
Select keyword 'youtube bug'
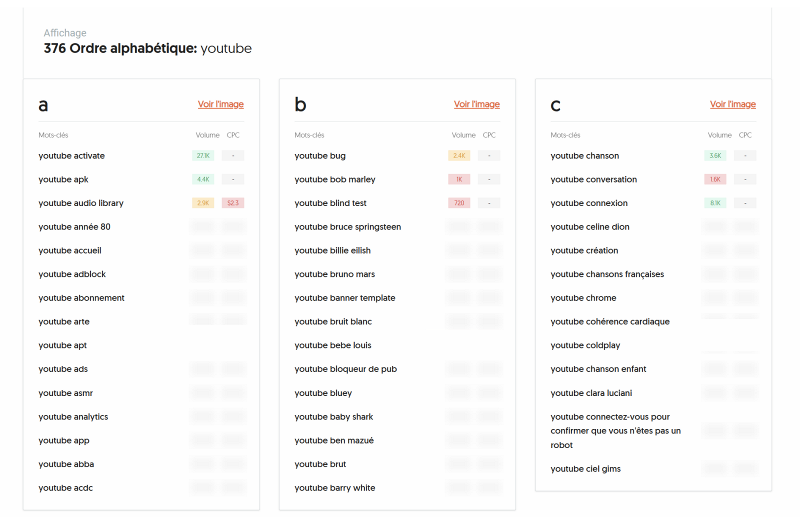pos(320,156)
